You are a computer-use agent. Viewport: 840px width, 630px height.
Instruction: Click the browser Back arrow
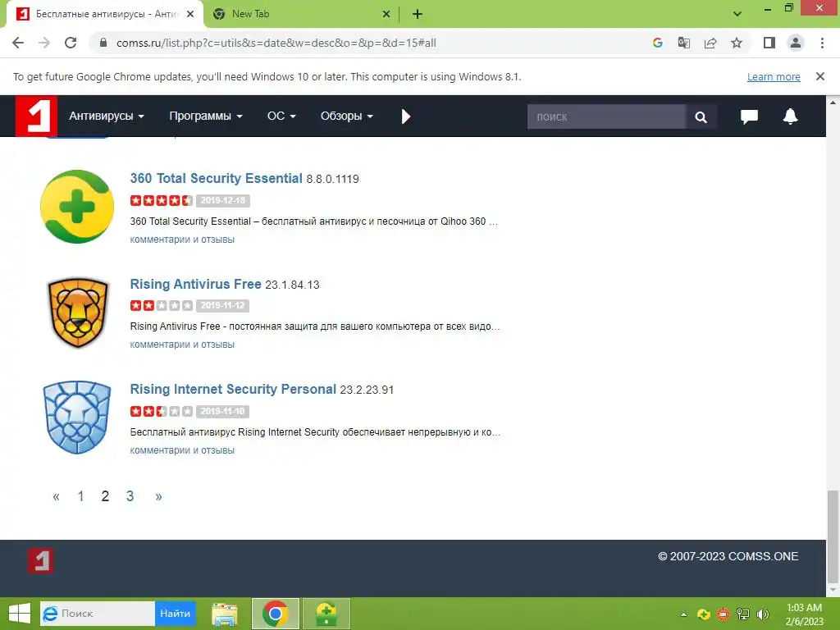point(18,43)
